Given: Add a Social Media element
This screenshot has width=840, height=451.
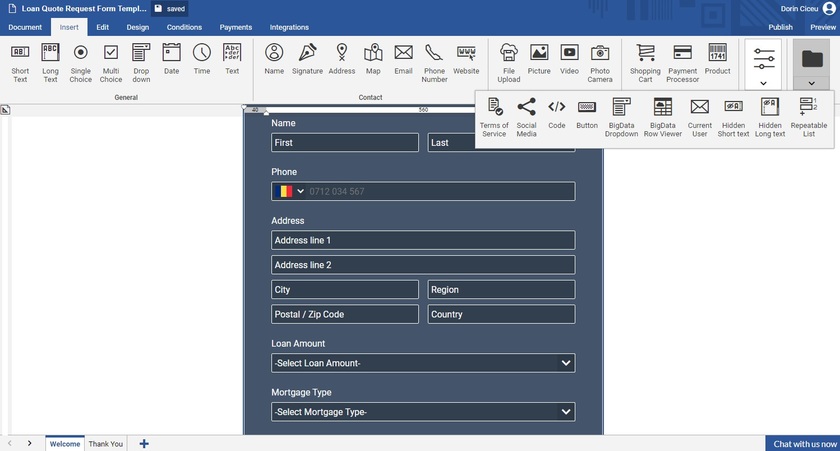Looking at the screenshot, I should pos(526,116).
